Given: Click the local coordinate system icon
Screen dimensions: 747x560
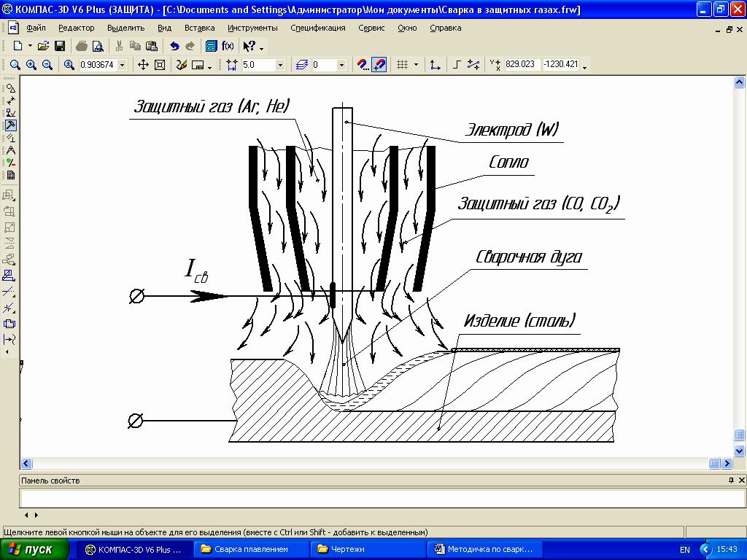Looking at the screenshot, I should [x=435, y=64].
